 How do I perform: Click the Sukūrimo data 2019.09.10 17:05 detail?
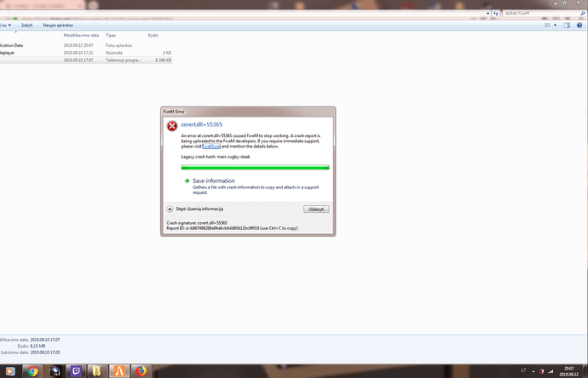tap(30, 352)
